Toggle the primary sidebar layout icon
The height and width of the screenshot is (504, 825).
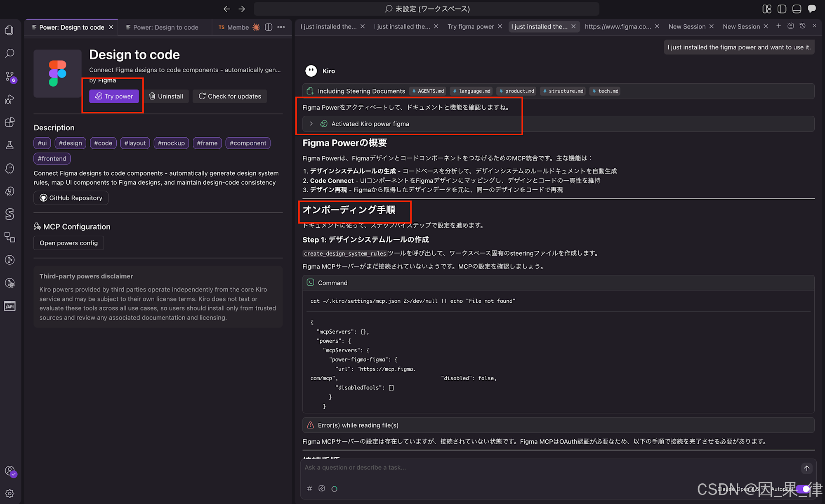point(782,9)
